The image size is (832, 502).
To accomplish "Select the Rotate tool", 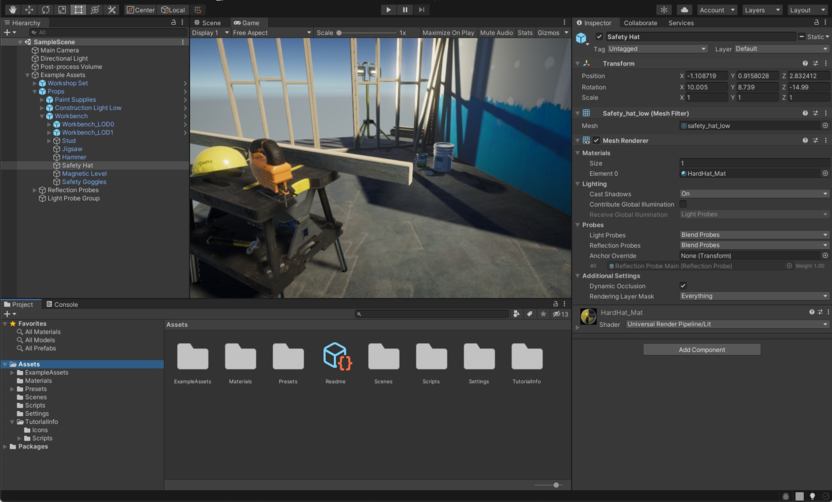I will (45, 9).
